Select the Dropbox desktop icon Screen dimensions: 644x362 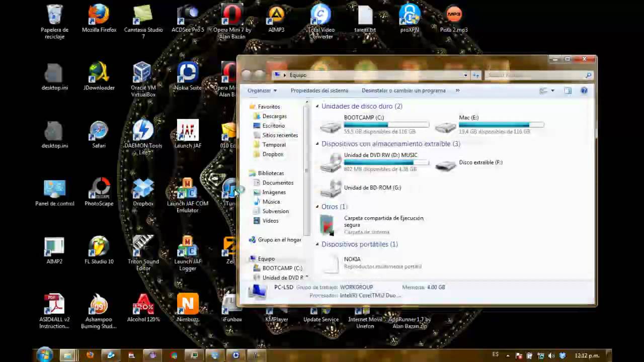(x=143, y=193)
